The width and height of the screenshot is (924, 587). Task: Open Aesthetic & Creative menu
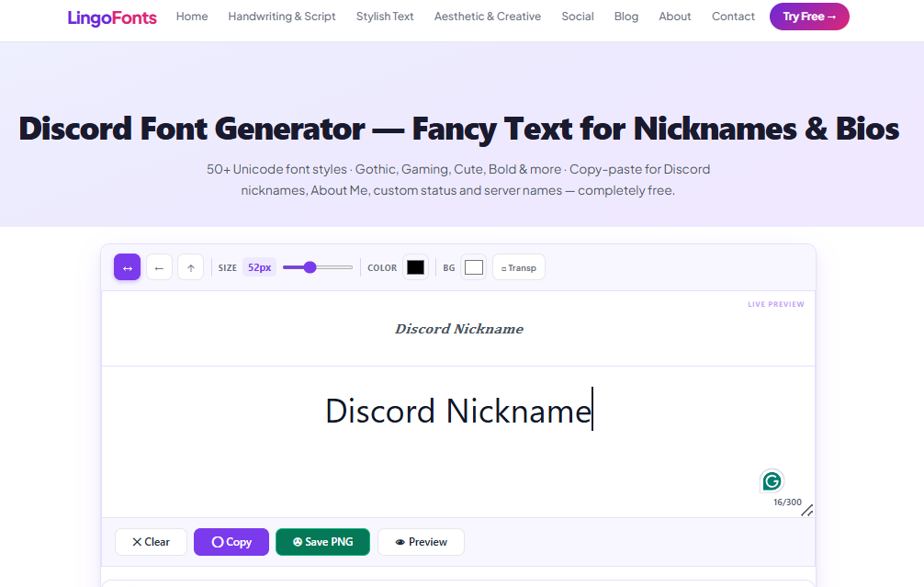coord(488,17)
